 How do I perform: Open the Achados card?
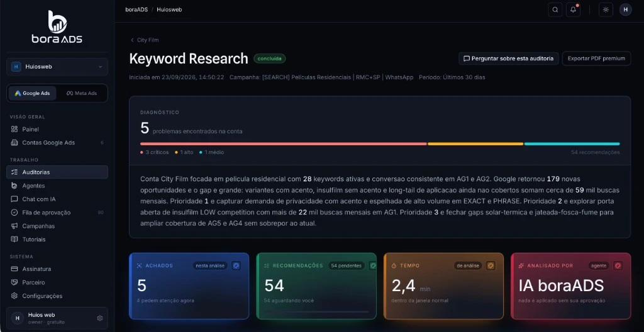click(x=189, y=286)
